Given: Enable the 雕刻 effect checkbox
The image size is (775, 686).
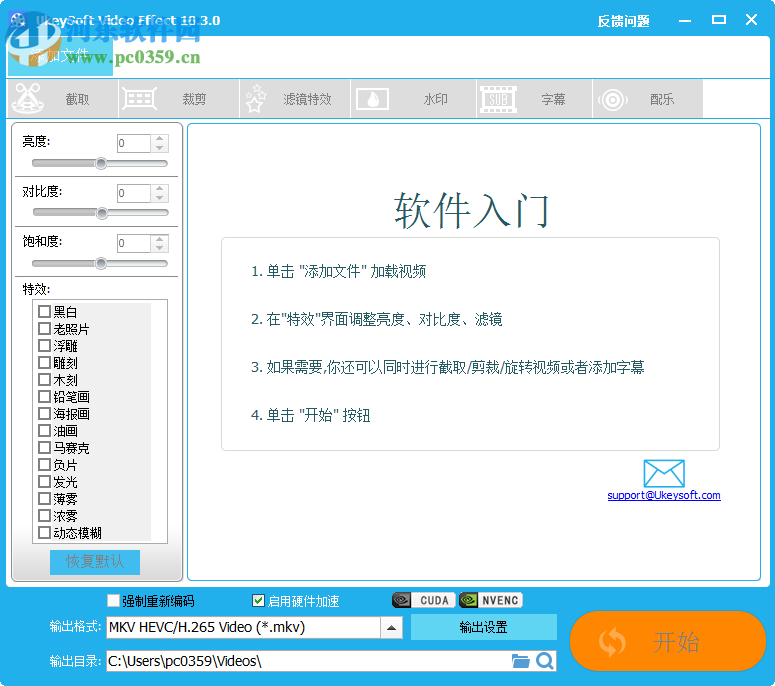Looking at the screenshot, I should coord(44,362).
